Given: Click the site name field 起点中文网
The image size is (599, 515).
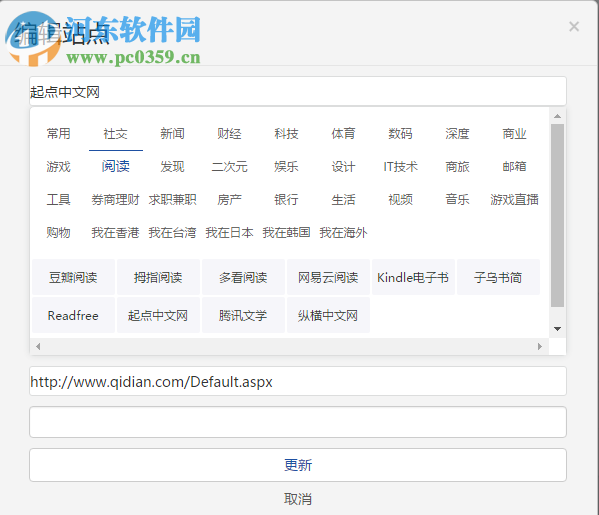Looking at the screenshot, I should point(298,91).
